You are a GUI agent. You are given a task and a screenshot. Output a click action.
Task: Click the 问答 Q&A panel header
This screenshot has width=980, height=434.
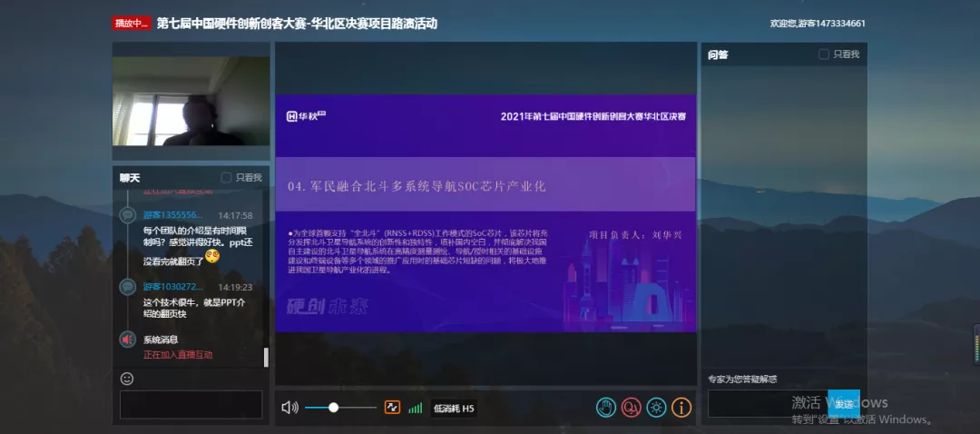(718, 54)
